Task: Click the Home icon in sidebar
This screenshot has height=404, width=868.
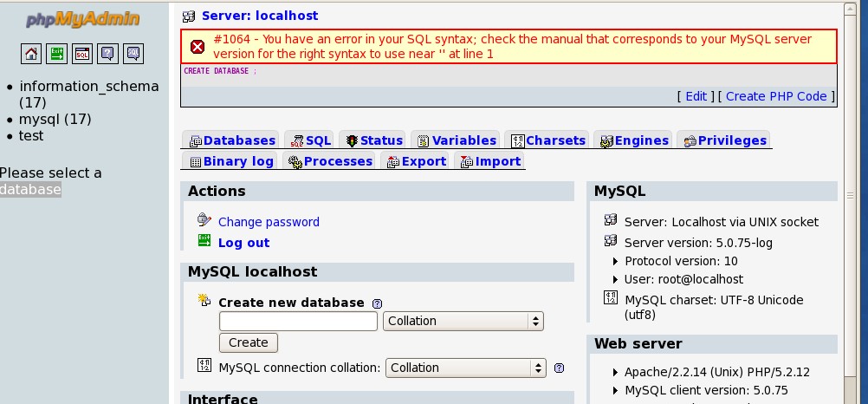Action: [31, 54]
